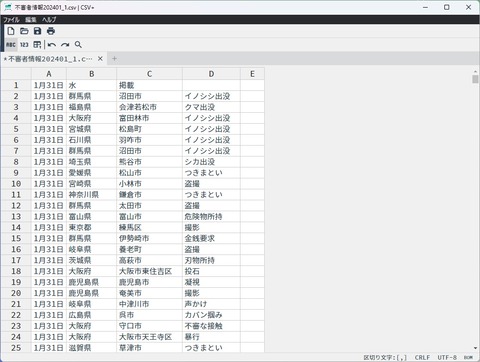This screenshot has width=480, height=362.
Task: Click cell 太田市 in row 12
Action: 149,206
